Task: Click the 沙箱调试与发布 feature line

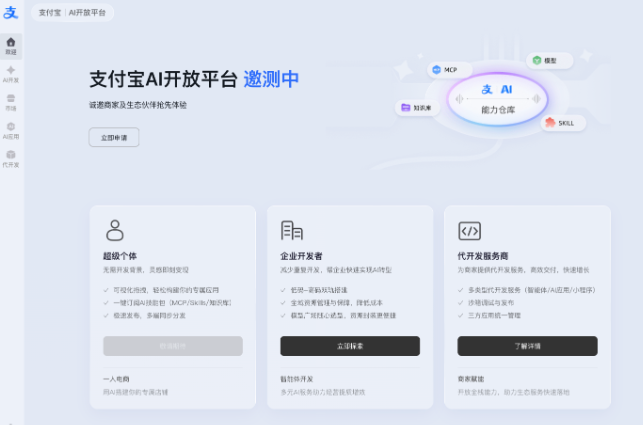Action: pos(491,303)
